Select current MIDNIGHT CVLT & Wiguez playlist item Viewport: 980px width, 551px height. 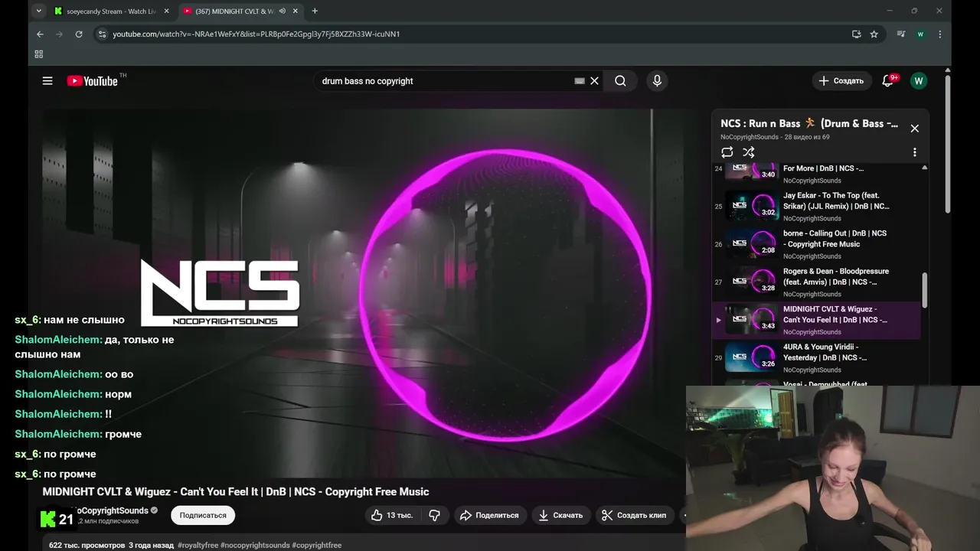[x=817, y=320]
